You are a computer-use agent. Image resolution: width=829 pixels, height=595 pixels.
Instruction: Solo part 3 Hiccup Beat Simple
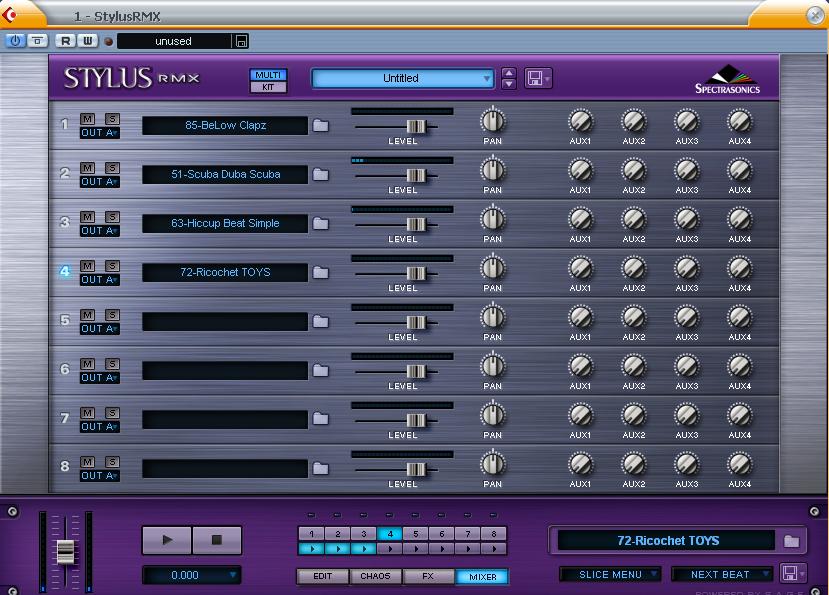[x=112, y=217]
